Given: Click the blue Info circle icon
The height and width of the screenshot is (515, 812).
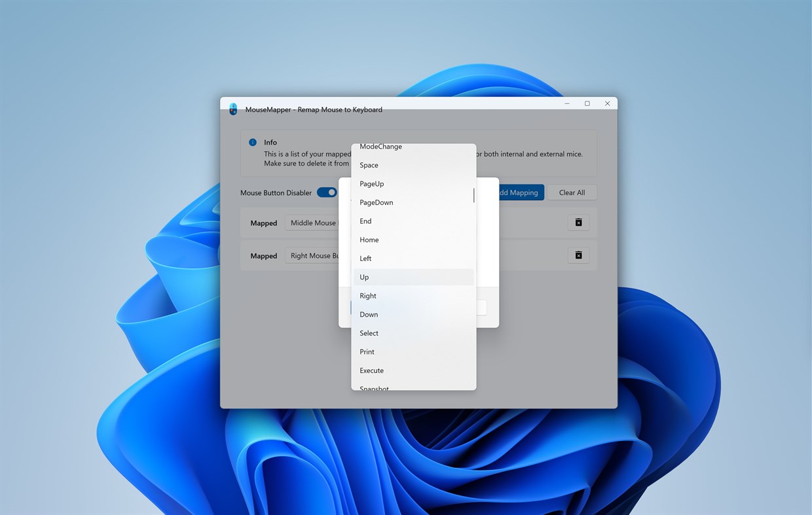Looking at the screenshot, I should coord(253,142).
